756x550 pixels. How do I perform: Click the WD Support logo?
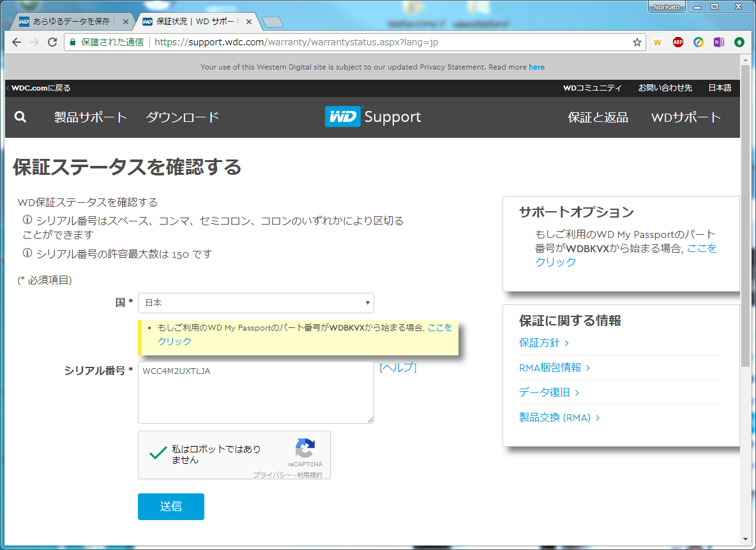373,117
